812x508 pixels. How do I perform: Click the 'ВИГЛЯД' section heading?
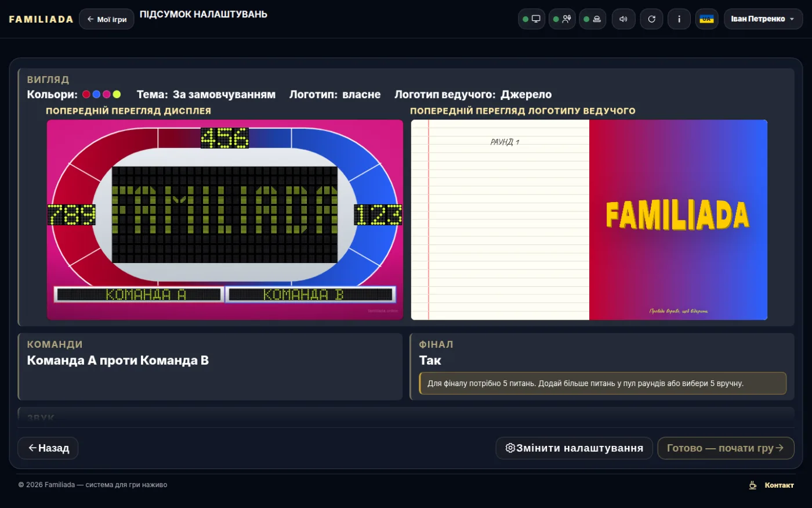(48, 80)
